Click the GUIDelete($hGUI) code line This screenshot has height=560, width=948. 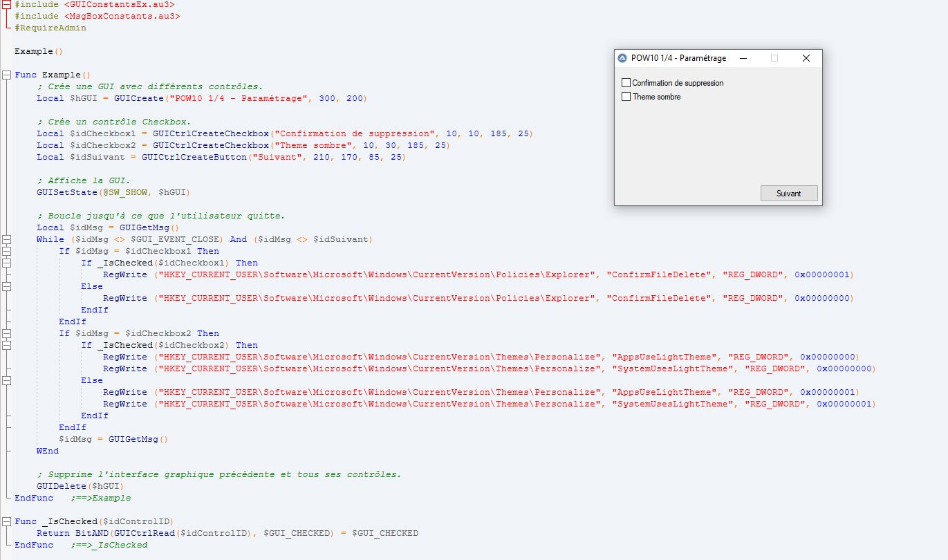(x=70, y=486)
